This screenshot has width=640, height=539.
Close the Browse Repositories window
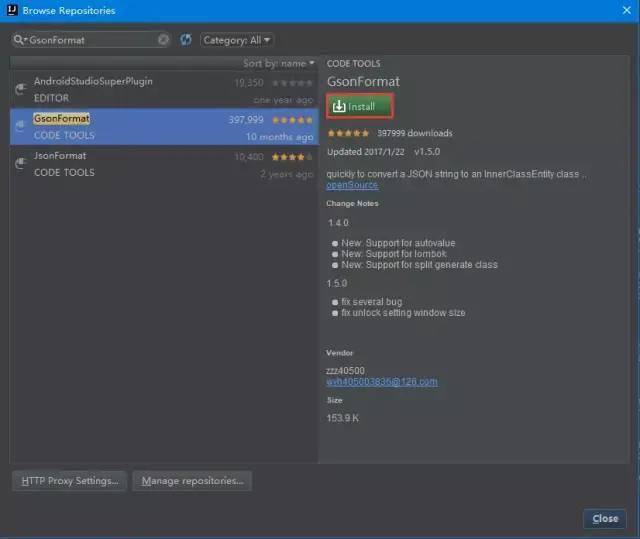point(627,10)
